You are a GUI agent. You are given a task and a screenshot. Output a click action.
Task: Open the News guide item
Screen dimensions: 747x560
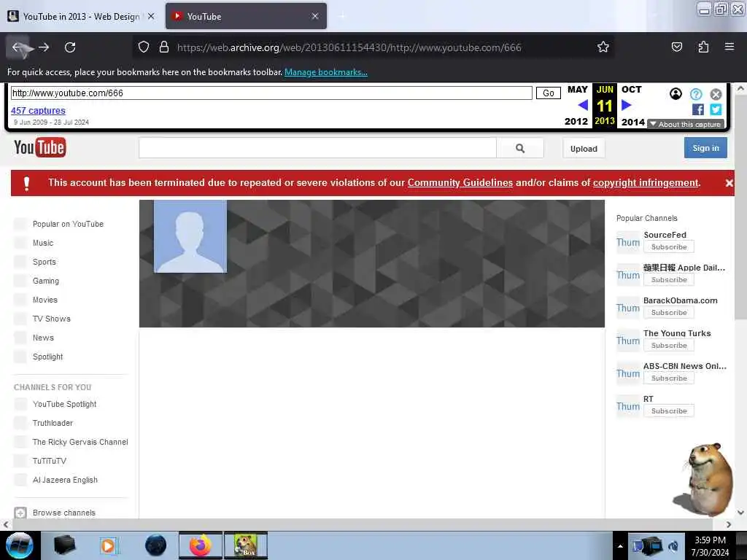pyautogui.click(x=43, y=338)
